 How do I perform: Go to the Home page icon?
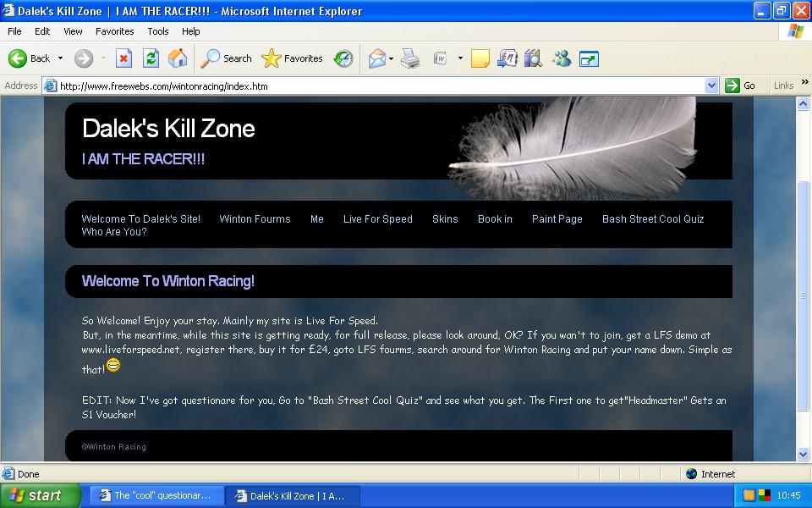[178, 58]
